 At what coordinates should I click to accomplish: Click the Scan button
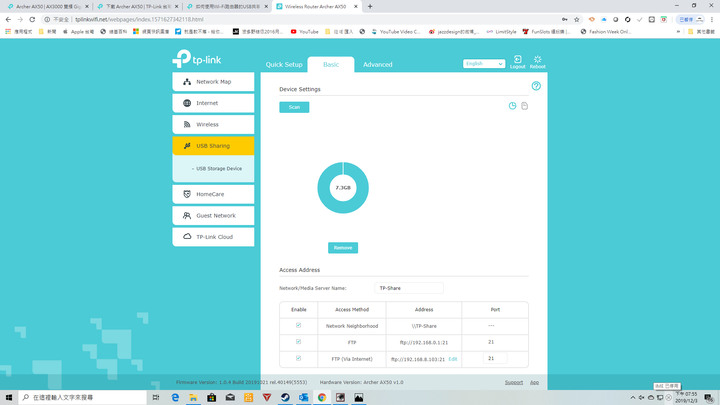294,107
